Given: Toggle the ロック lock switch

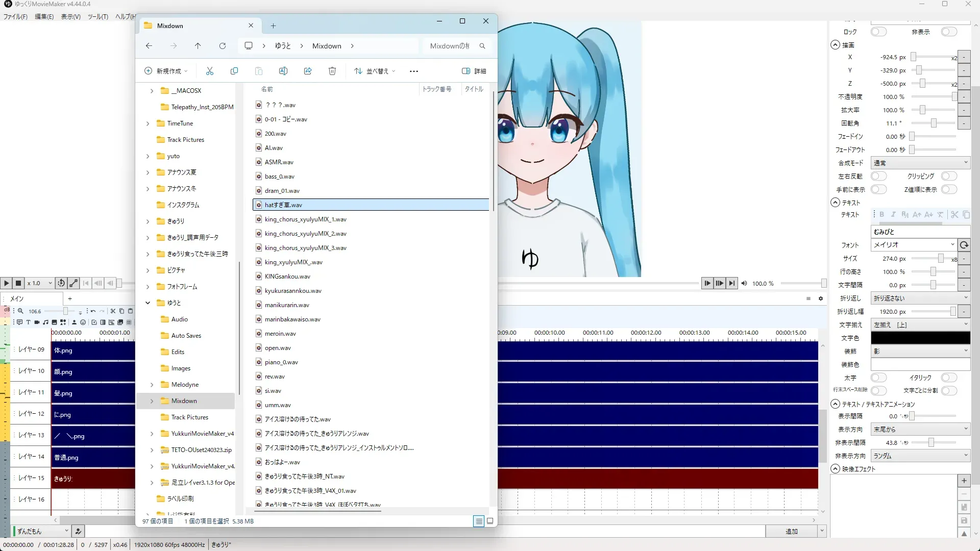Looking at the screenshot, I should pos(878,32).
